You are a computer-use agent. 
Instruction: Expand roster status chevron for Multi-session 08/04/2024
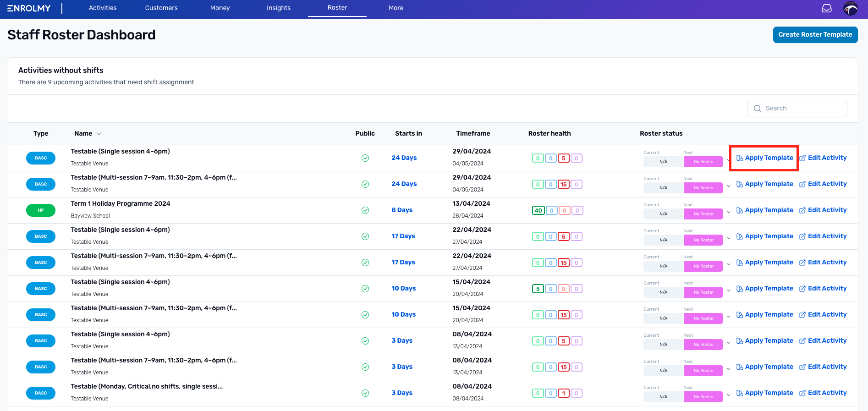[729, 369]
